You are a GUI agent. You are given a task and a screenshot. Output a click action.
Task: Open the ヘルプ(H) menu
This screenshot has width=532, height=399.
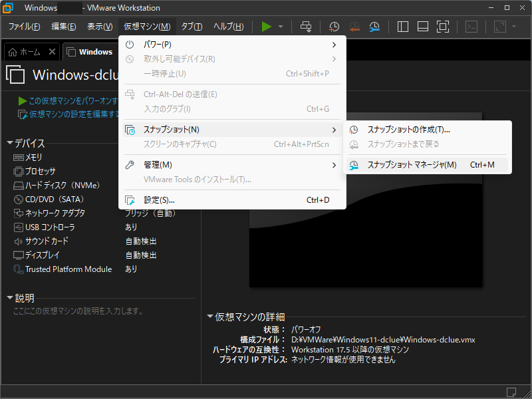coord(229,27)
